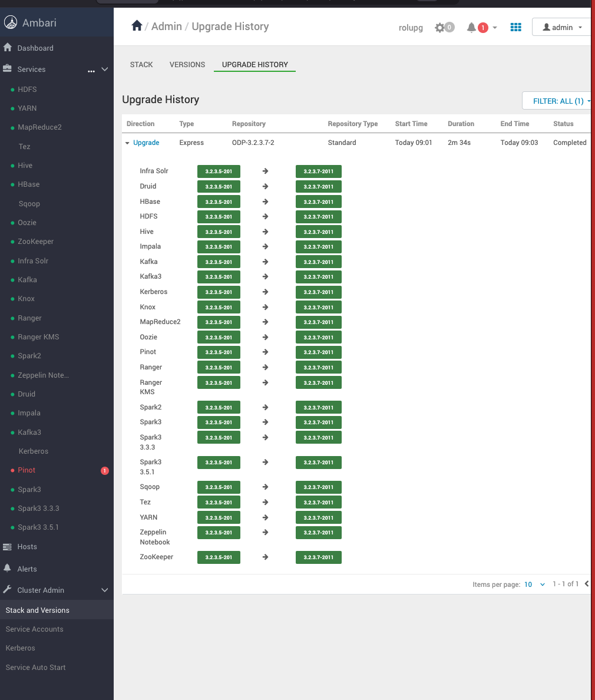Collapse the Cluster Admin section chevron
The width and height of the screenshot is (595, 700).
coord(105,590)
